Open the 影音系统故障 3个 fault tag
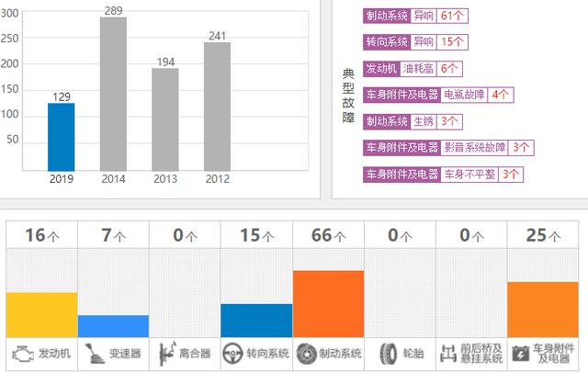This screenshot has width=588, height=373. click(448, 148)
